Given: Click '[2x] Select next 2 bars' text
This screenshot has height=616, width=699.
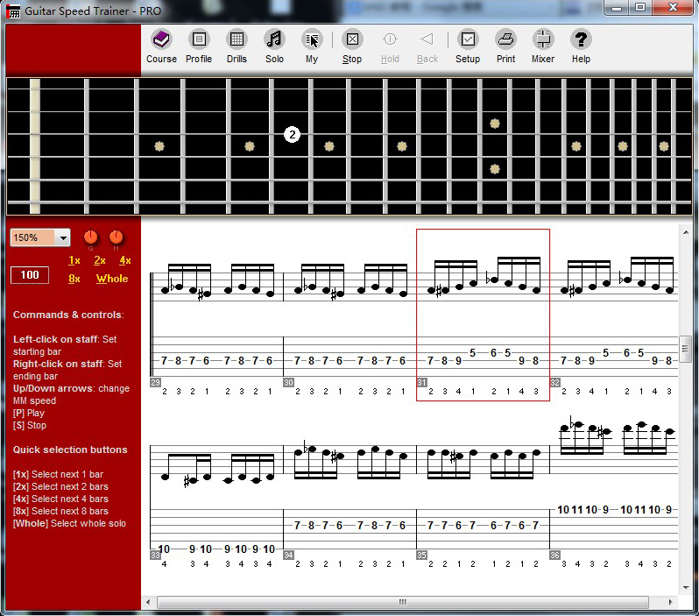Looking at the screenshot, I should pyautogui.click(x=60, y=486).
